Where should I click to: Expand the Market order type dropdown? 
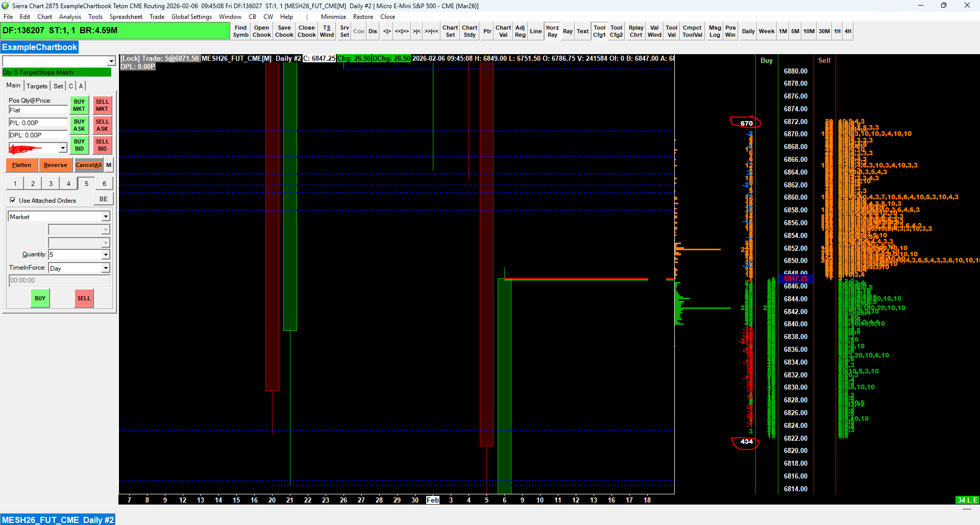tap(106, 217)
